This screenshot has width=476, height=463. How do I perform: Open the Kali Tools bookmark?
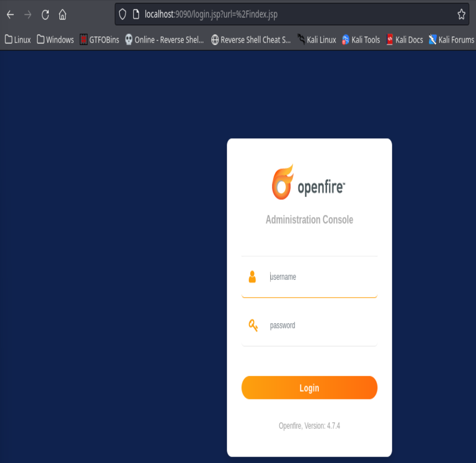coord(361,40)
